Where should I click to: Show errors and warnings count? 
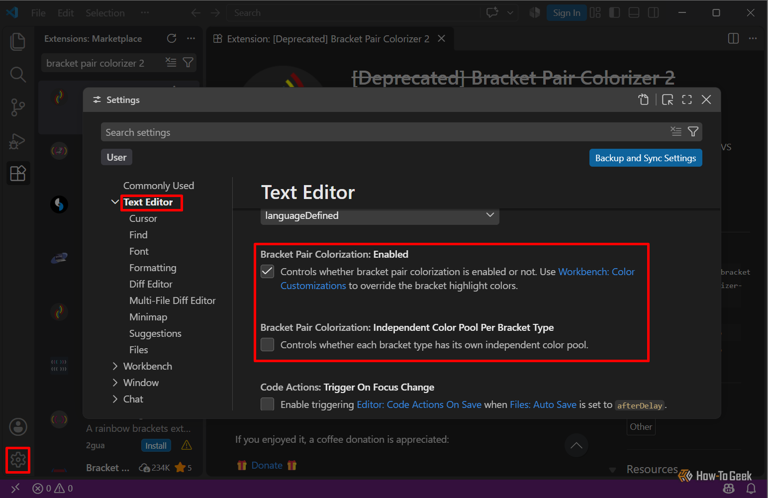pos(53,488)
